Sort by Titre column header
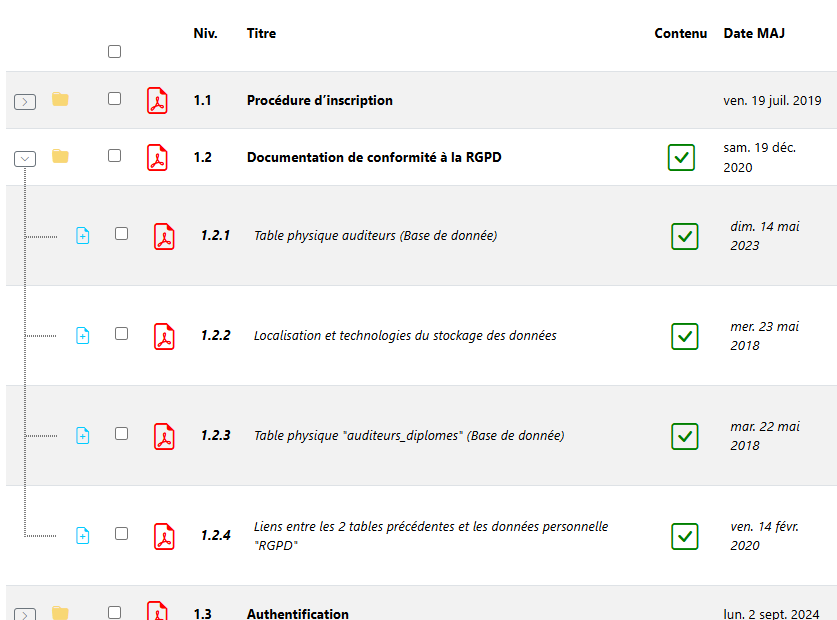837x620 pixels. (261, 33)
